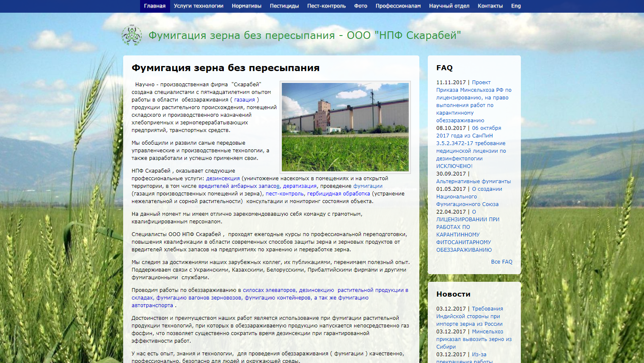
Task: Follow the гербицидная обработка link
Action: coord(339,194)
